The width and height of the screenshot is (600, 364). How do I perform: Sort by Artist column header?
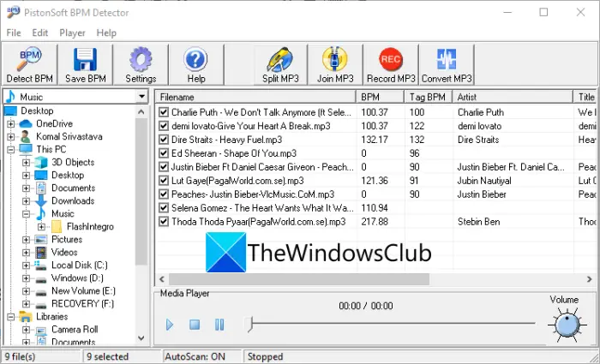point(513,97)
